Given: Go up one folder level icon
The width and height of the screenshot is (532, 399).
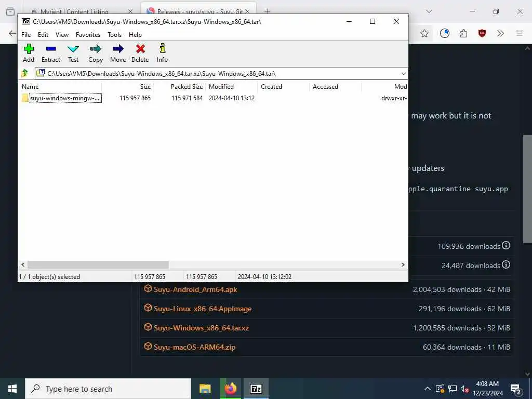Looking at the screenshot, I should click(x=24, y=73).
